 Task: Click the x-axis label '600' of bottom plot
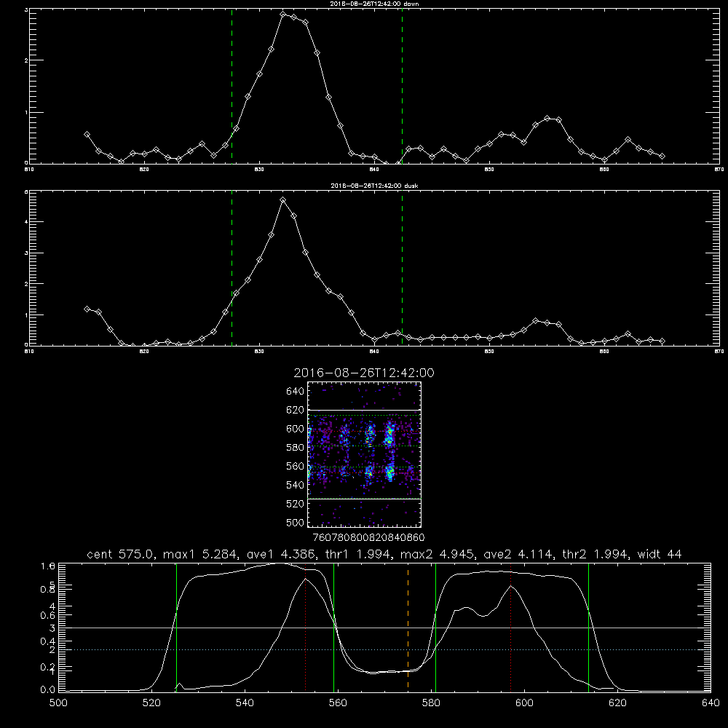tap(524, 703)
